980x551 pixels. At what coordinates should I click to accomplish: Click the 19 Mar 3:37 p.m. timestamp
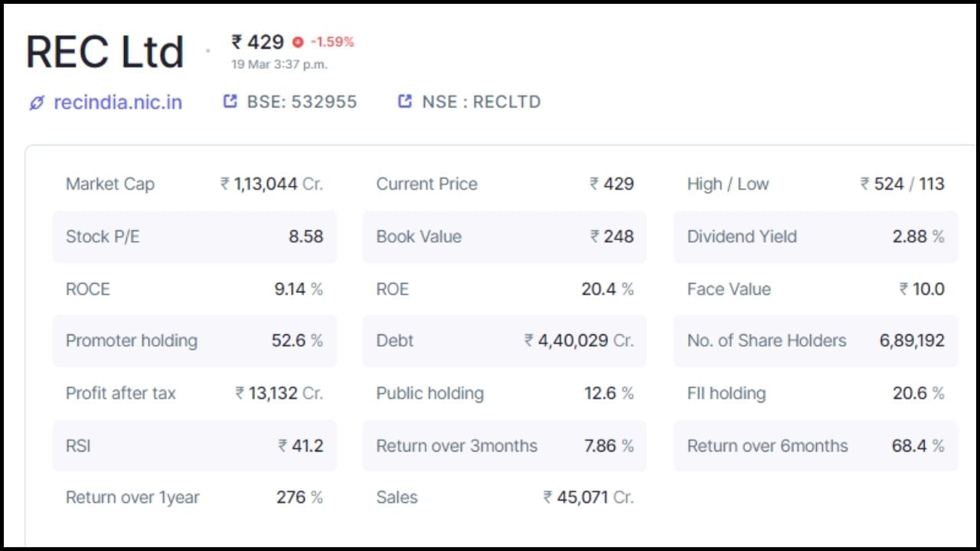[x=279, y=64]
